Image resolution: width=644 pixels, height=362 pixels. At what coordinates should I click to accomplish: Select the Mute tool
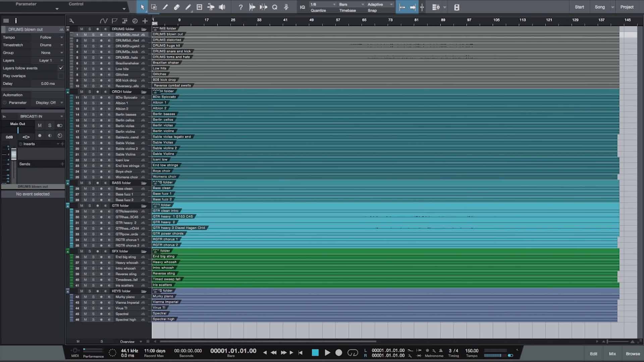199,7
